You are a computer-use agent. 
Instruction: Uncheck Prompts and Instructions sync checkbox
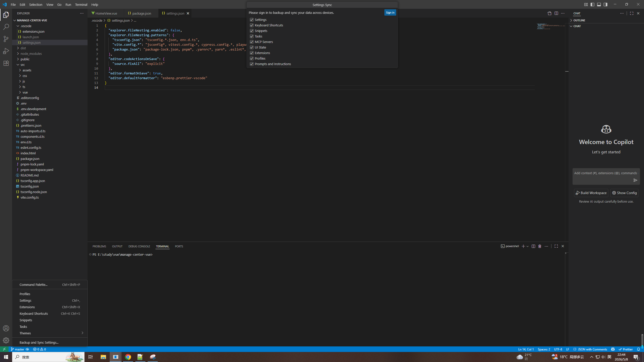(252, 64)
